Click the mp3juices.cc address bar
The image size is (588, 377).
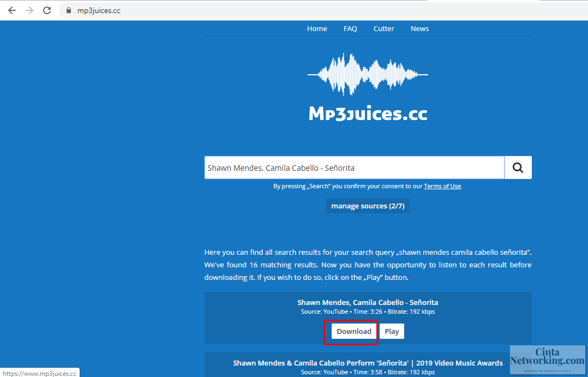click(322, 10)
